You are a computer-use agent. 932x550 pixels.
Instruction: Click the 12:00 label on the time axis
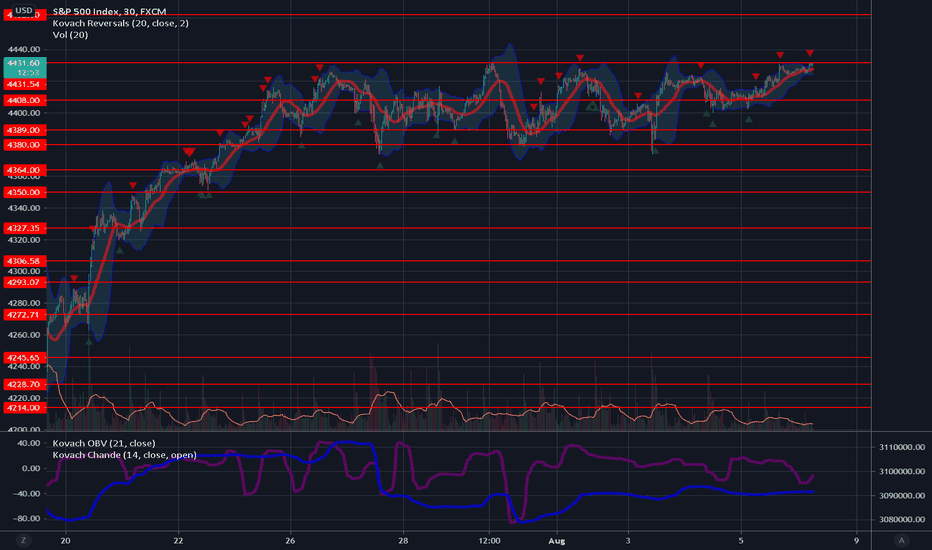[489, 541]
